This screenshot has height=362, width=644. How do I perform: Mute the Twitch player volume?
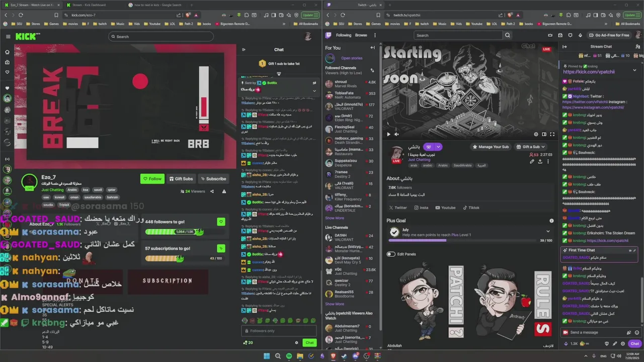[x=396, y=134]
